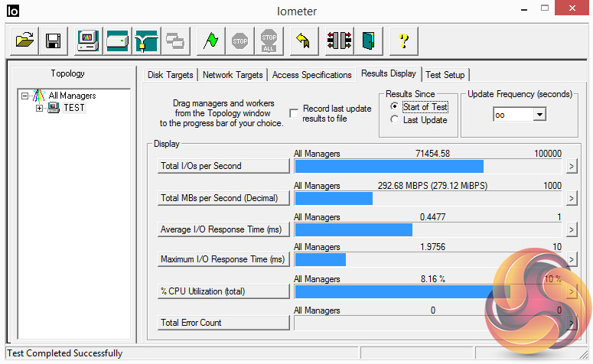Click 292.68 MBPS value text
The height and width of the screenshot is (364, 593).
click(432, 186)
